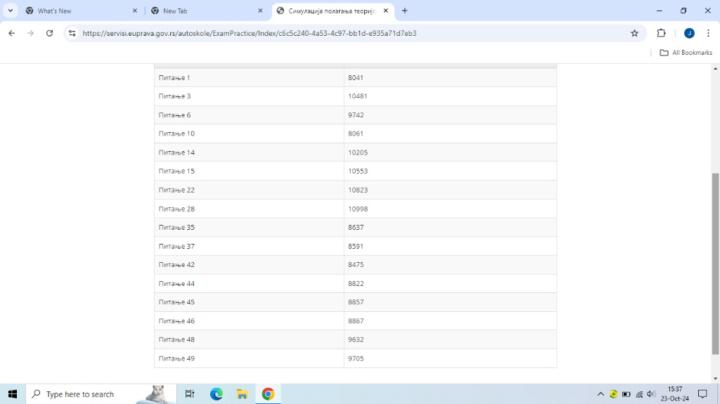Switch to the What's New tab
The image size is (720, 404).
pos(78,11)
